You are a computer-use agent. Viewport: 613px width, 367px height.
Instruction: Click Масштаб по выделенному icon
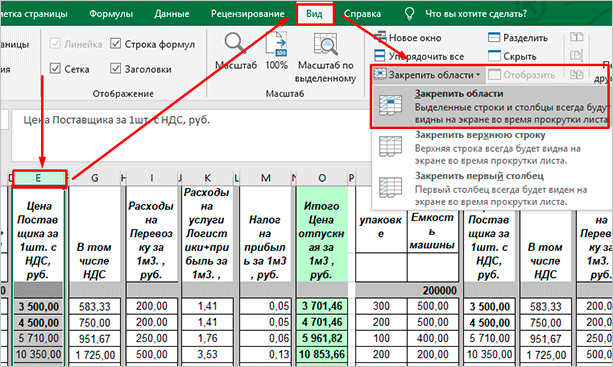(325, 43)
